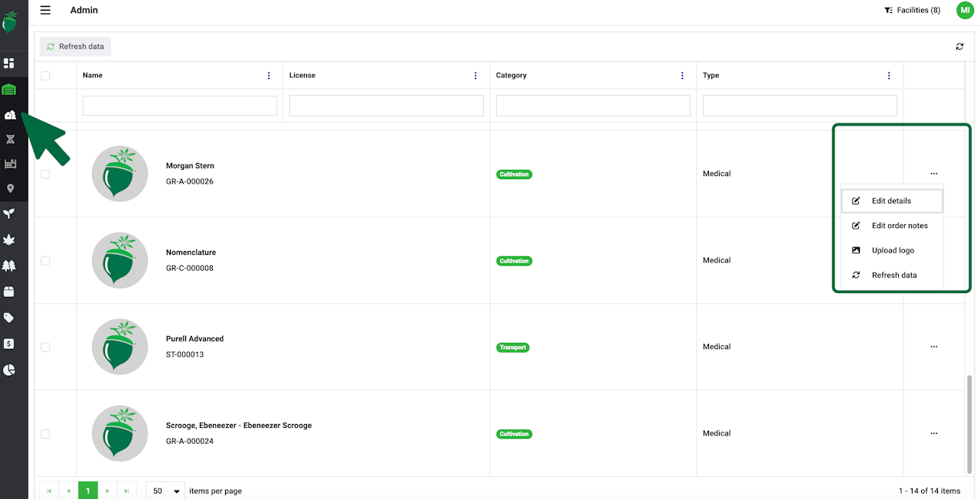980x499 pixels.
Task: Click the License column filter field
Action: click(x=386, y=106)
